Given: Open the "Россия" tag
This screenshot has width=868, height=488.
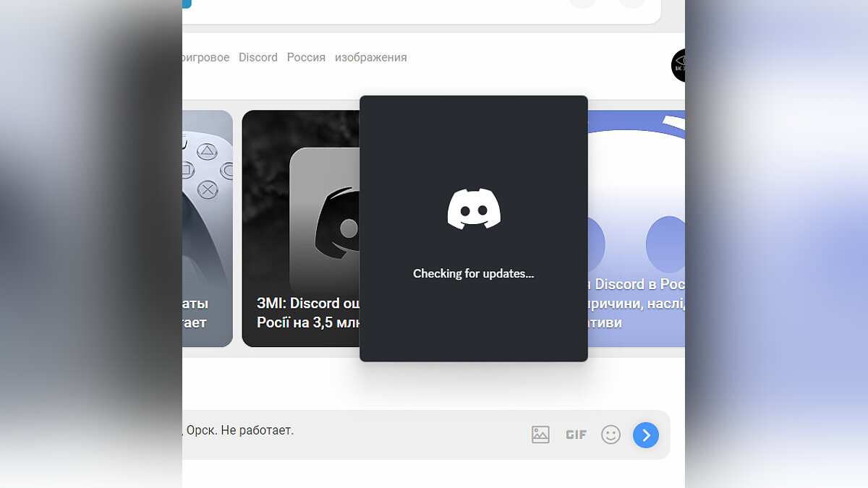Looking at the screenshot, I should (x=306, y=57).
